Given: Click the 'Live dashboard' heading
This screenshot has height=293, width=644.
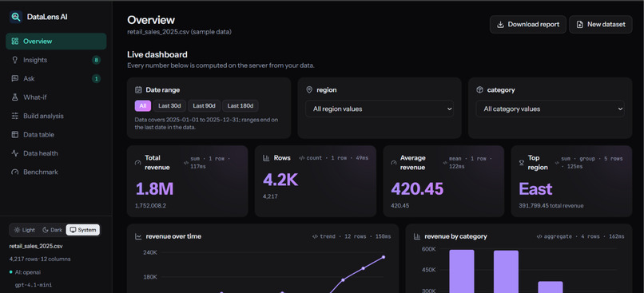Looking at the screenshot, I should (157, 54).
